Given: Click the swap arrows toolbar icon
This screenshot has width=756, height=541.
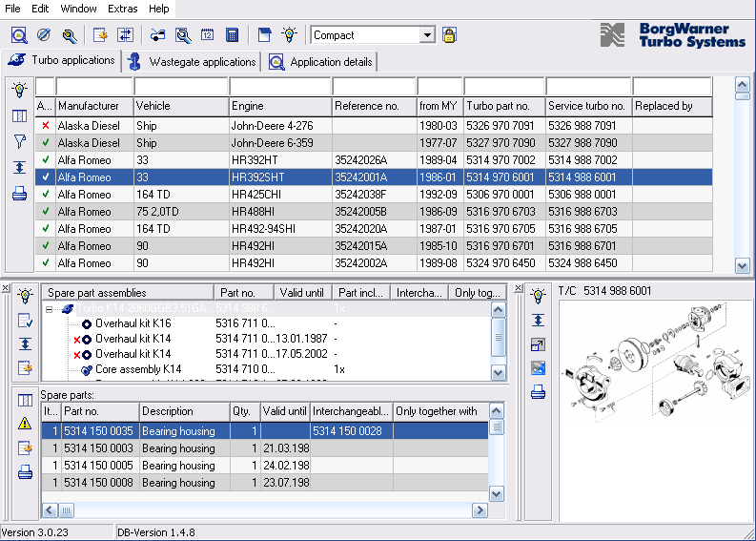Looking at the screenshot, I should point(125,35).
